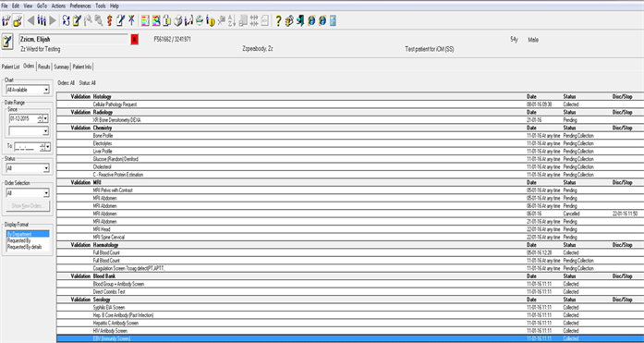Screen dimensions: 644x343
Task: Open the Since date calendar dropdown arrow
Action: click(x=45, y=118)
